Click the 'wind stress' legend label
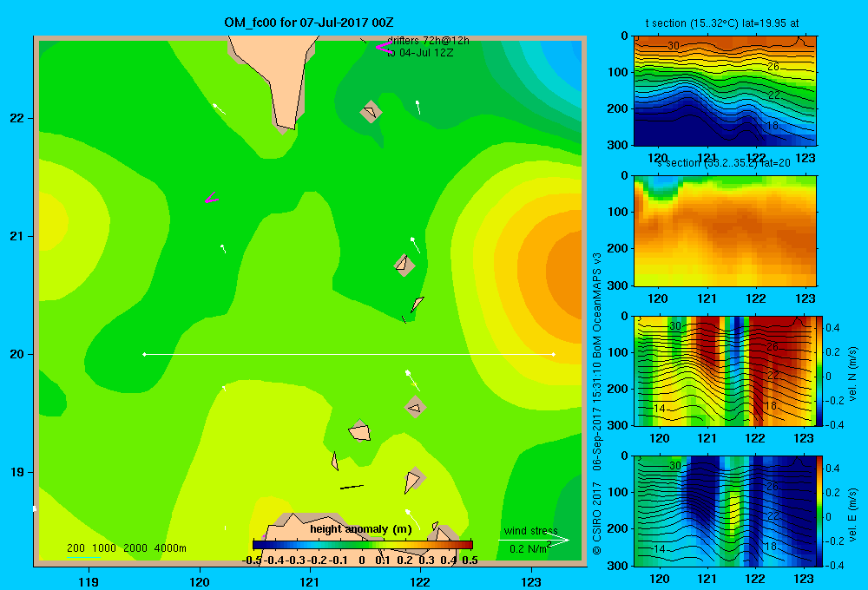Image resolution: width=868 pixels, height=590 pixels. (531, 531)
